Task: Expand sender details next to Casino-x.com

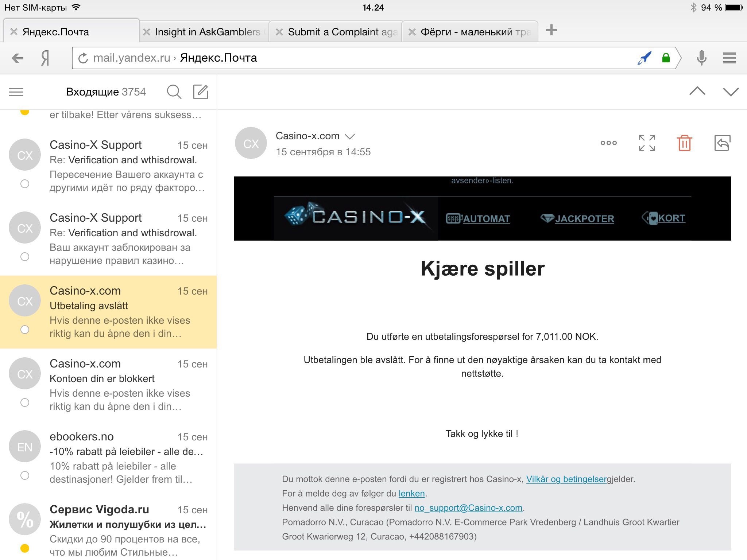Action: coord(350,136)
